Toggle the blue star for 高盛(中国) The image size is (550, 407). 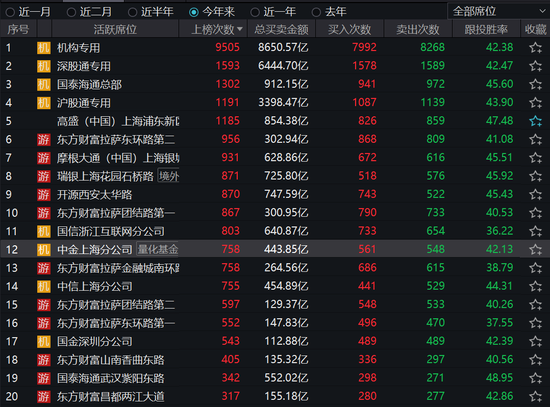[x=535, y=121]
